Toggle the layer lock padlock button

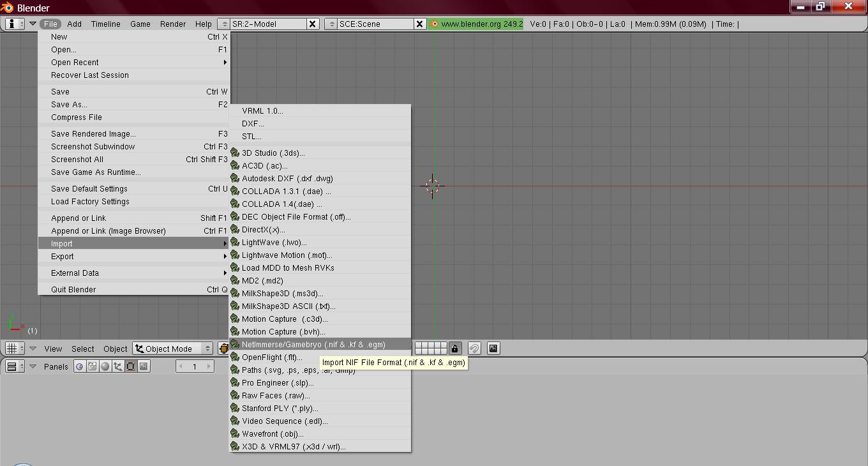[454, 349]
